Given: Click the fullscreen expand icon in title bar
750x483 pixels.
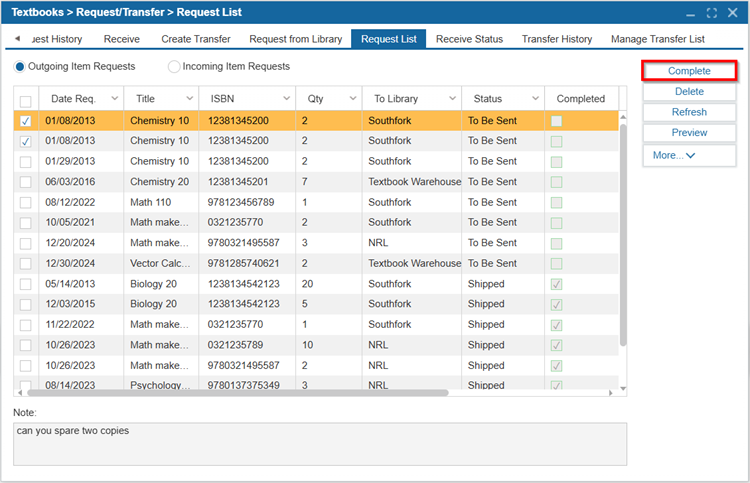Looking at the screenshot, I should [711, 13].
